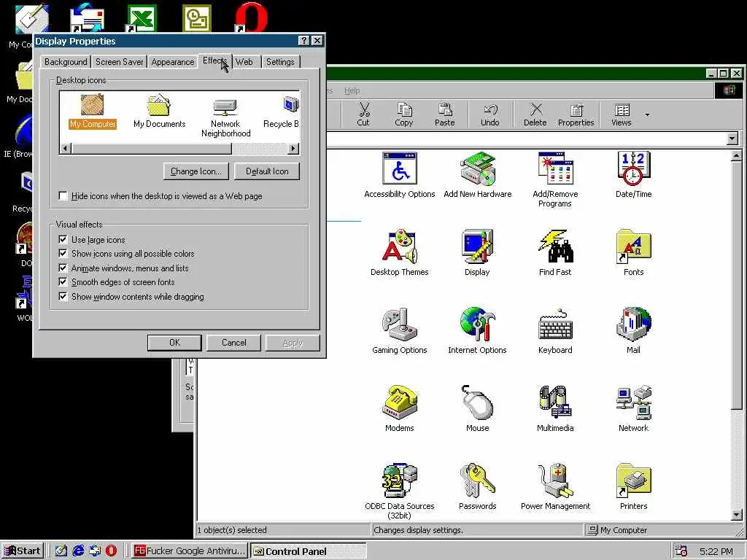Switch to the Settings tab
Screen dimensions: 747x560
(280, 62)
